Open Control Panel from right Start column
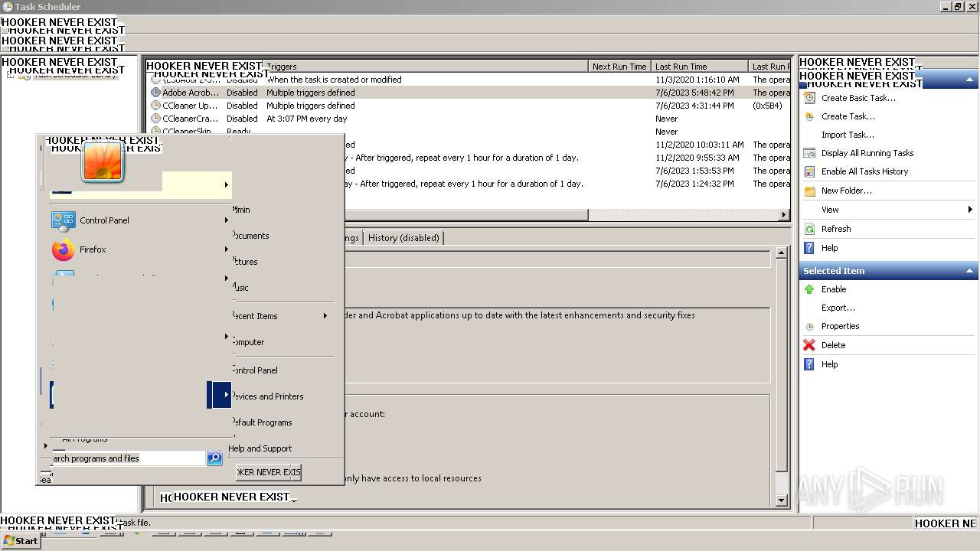Image resolution: width=980 pixels, height=551 pixels. [254, 370]
